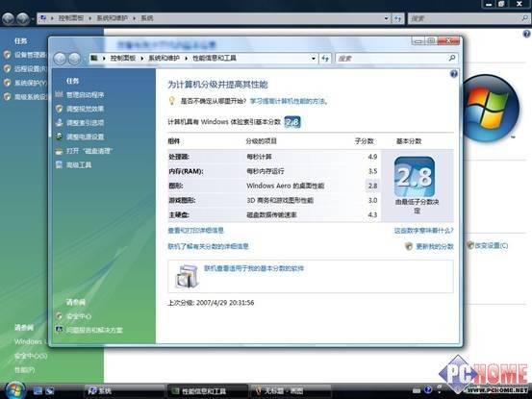Screen dimensions: 532x399
Task: Launch 打开"磁盘清理" from sidebar
Action: click(x=89, y=151)
